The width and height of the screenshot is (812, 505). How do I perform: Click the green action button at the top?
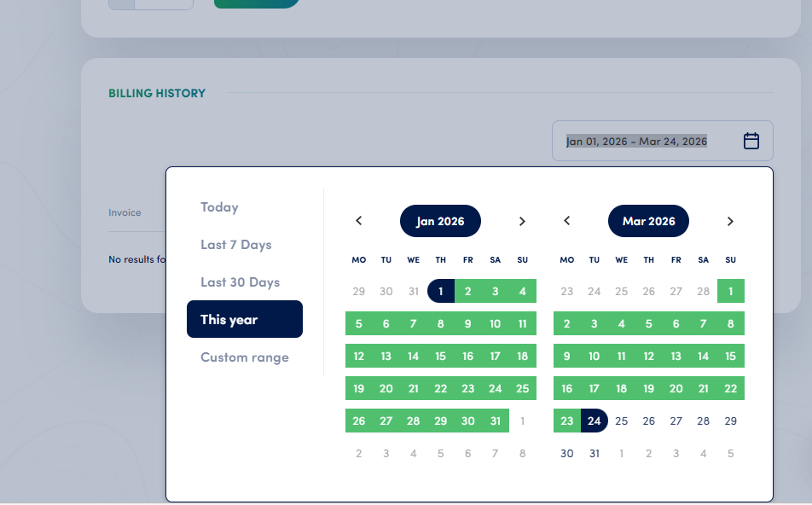(256, 3)
